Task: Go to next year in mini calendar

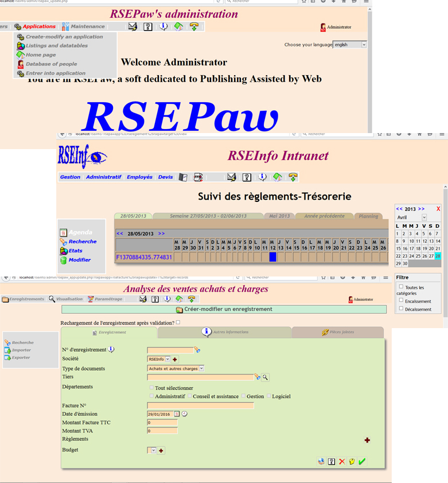Action: click(422, 209)
